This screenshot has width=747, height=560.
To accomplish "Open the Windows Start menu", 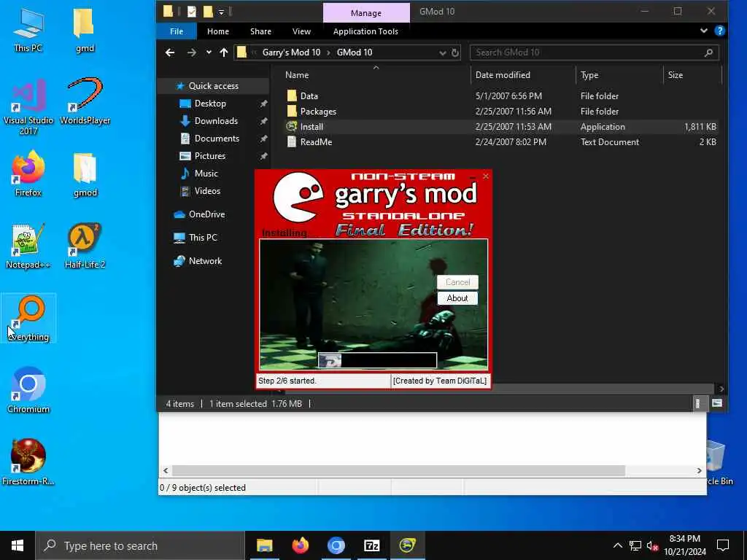I will (18, 545).
